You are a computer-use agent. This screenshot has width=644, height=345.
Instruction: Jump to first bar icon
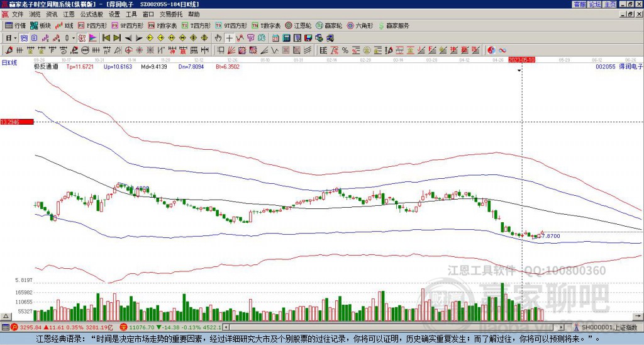(106, 38)
